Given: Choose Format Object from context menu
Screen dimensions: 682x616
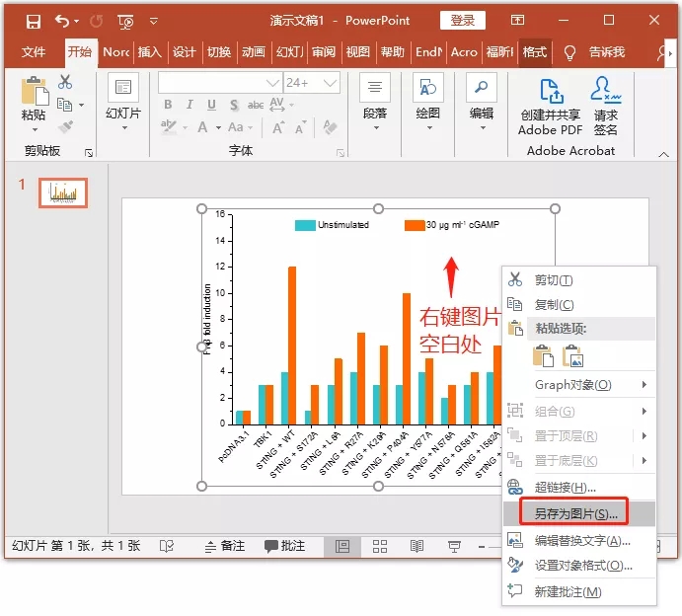Looking at the screenshot, I should tap(582, 566).
